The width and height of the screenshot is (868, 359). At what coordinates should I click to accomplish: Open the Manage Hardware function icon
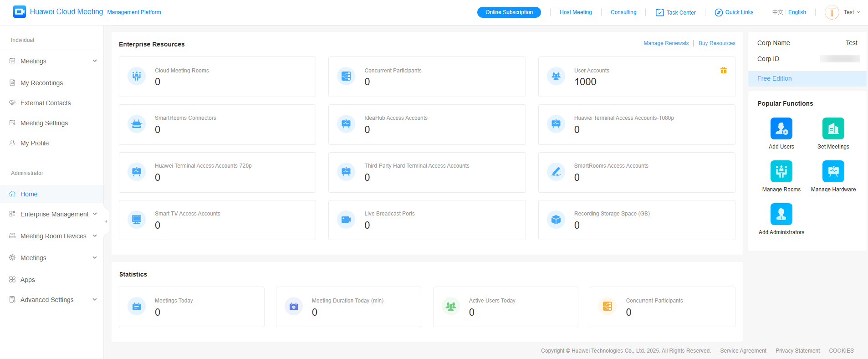(833, 171)
